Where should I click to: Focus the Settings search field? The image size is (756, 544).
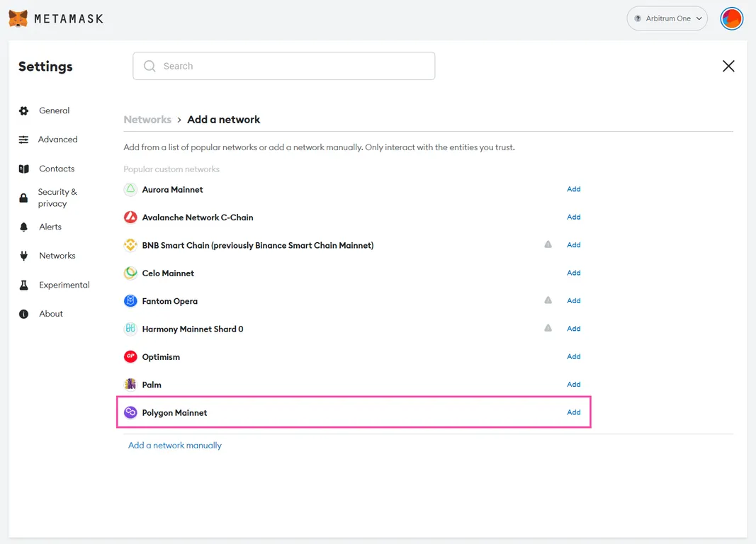tap(284, 66)
